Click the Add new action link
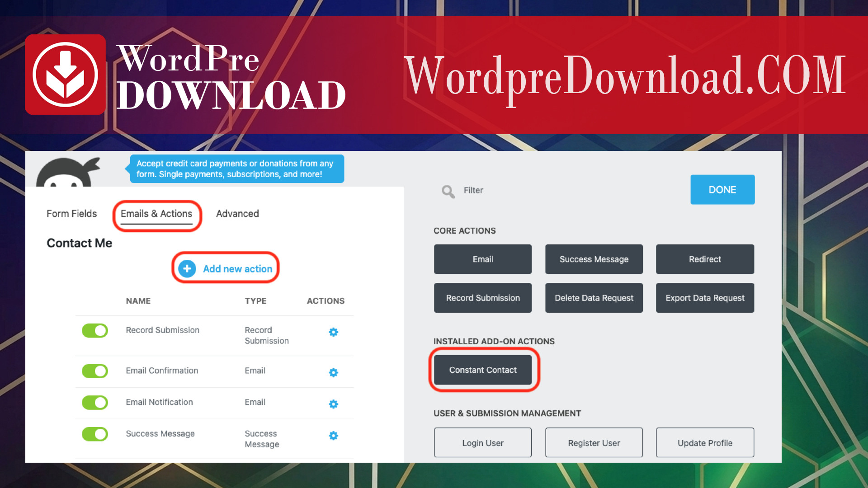 coord(237,269)
